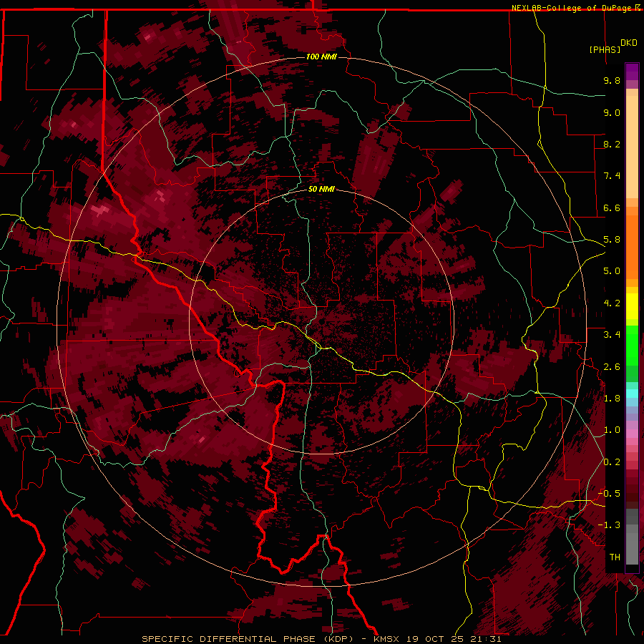Viewport: 644px width, 644px height.
Task: Click the 21:31 timestamp in the footer
Action: click(487, 639)
